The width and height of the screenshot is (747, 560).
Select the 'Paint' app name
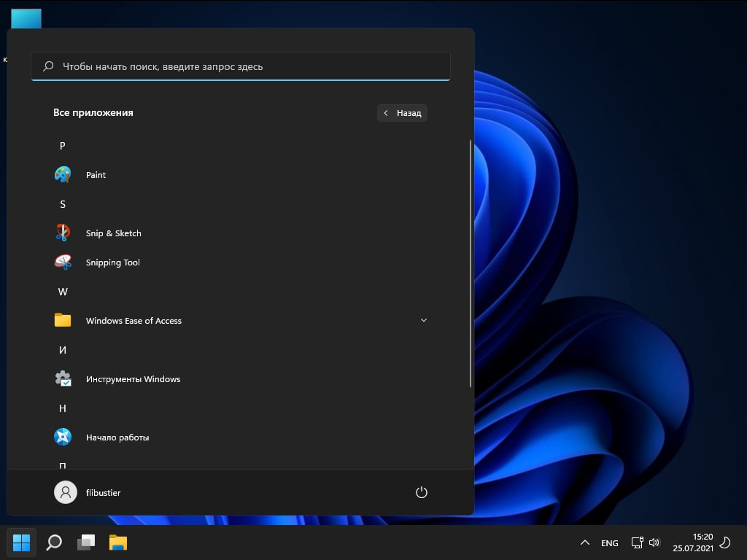click(96, 175)
